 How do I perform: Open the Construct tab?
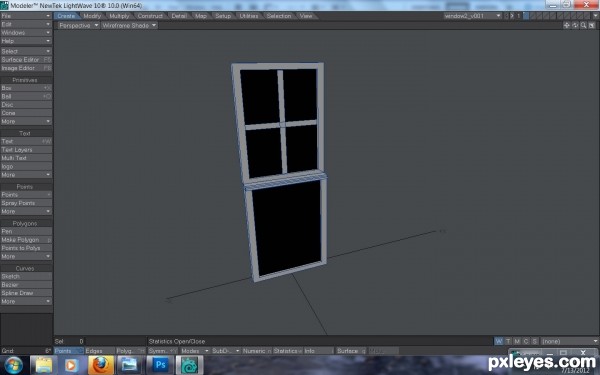(x=150, y=16)
